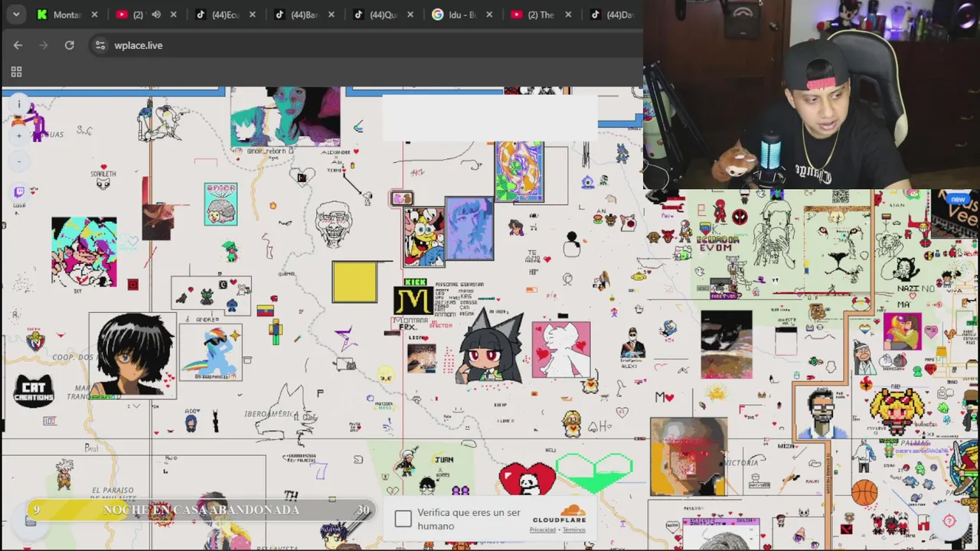This screenshot has height=551, width=980.
Task: Go forward in browser history
Action: [x=44, y=45]
